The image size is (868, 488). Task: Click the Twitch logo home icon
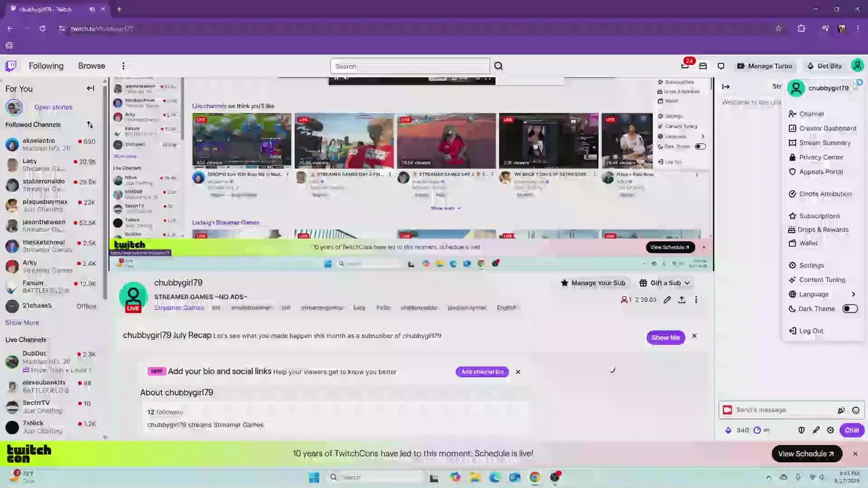click(11, 66)
